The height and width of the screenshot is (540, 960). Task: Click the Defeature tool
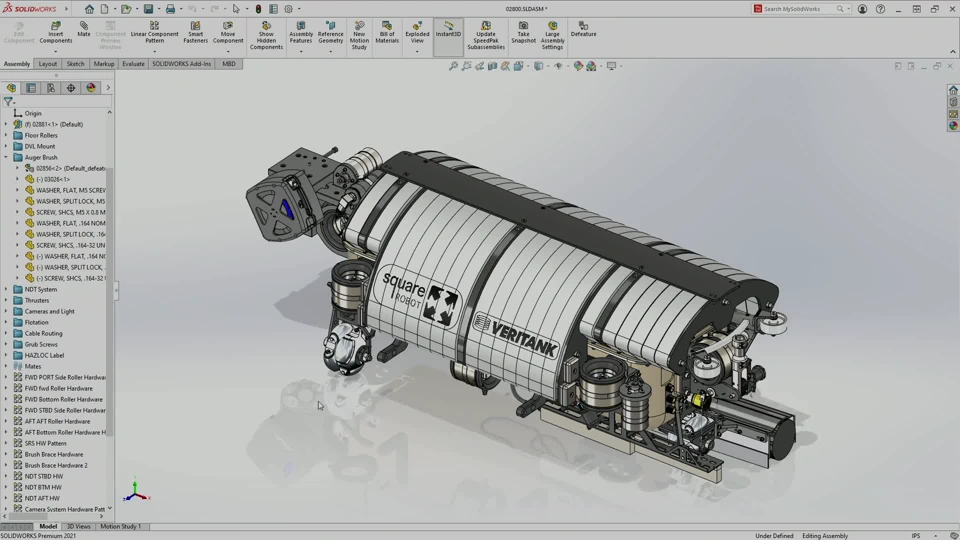pos(583,29)
